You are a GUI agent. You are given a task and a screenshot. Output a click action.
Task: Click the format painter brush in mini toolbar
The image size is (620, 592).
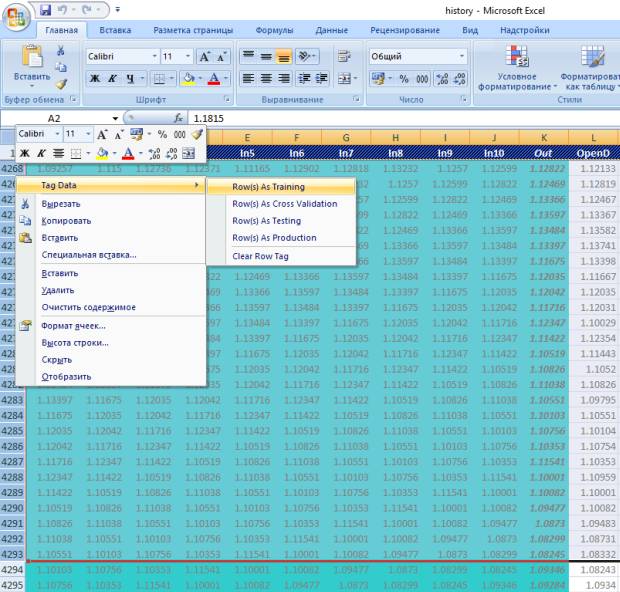(197, 134)
